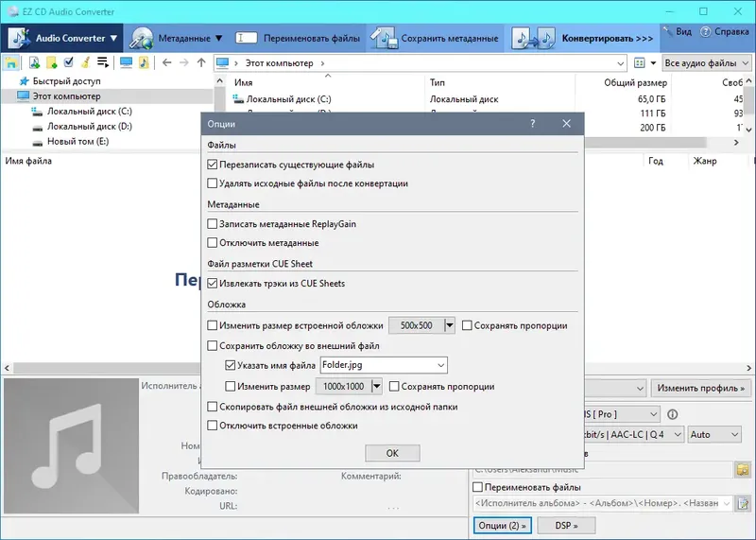Screen dimensions: 756x540
Task: Open the Audio Converter mode menu
Action: [62, 38]
